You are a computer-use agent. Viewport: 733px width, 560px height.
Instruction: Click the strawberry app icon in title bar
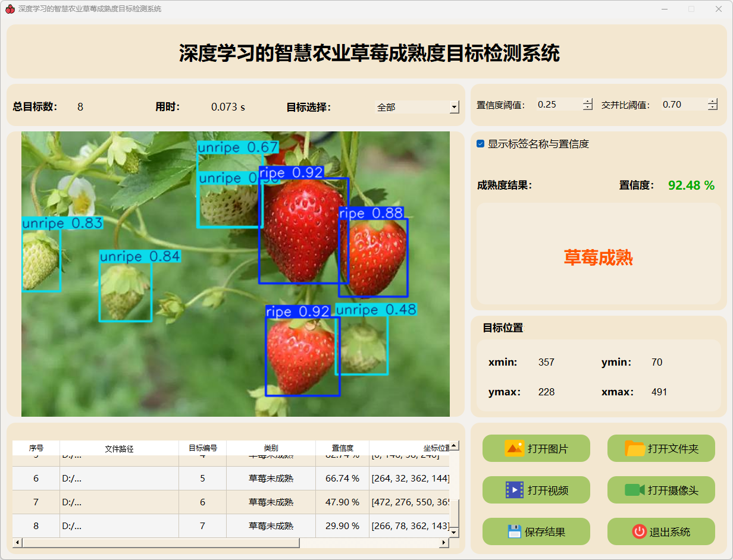point(10,9)
